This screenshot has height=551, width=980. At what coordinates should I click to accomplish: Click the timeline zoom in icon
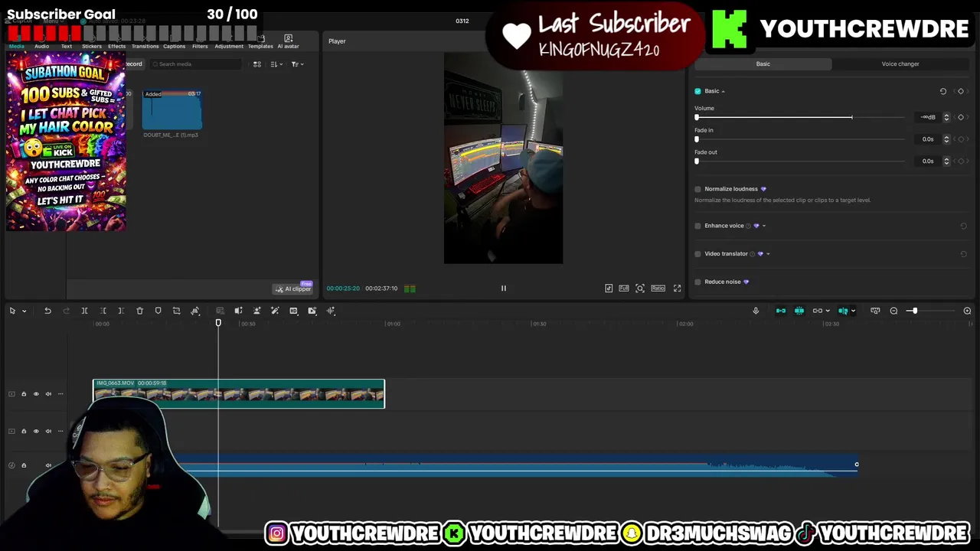(967, 311)
